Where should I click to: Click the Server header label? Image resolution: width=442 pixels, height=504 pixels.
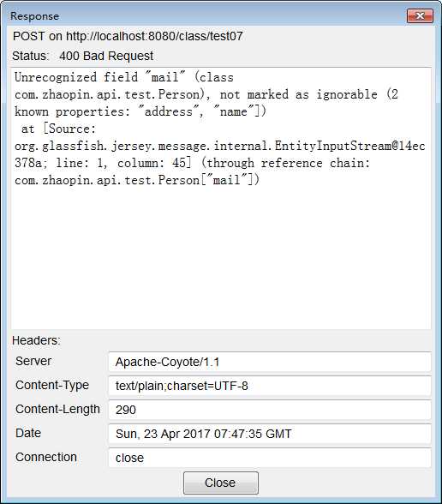point(33,361)
